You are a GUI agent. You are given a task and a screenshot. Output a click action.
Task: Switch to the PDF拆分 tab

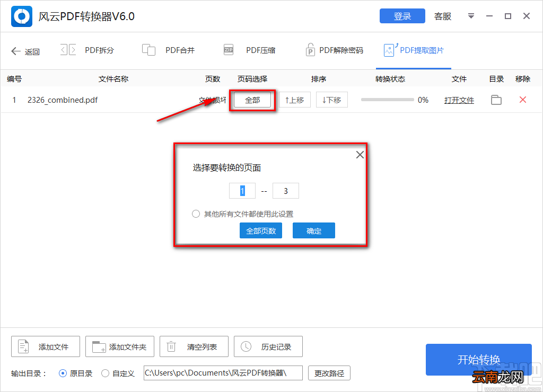[x=87, y=50]
